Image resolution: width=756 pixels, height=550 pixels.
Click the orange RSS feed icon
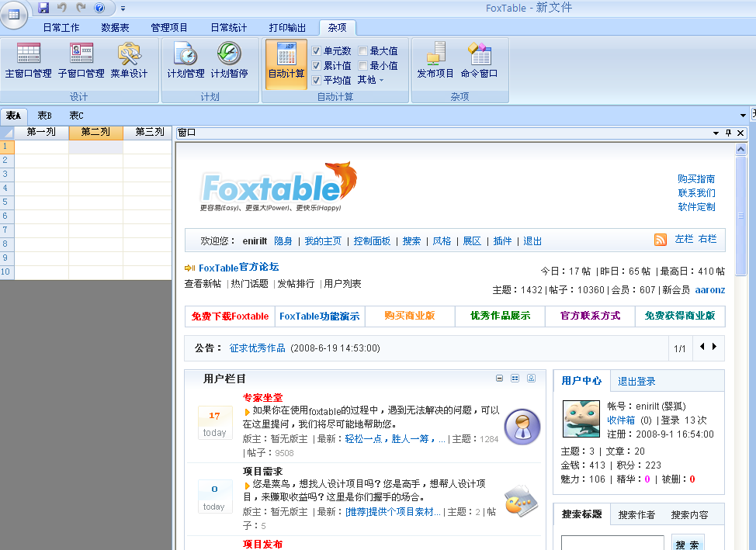pyautogui.click(x=660, y=239)
